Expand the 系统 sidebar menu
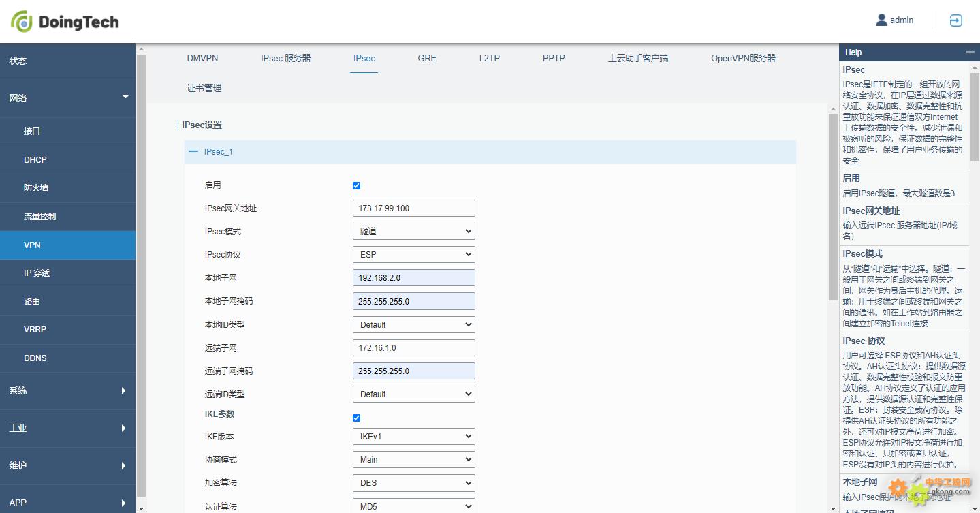Viewport: 980px width, 513px height. tap(68, 390)
